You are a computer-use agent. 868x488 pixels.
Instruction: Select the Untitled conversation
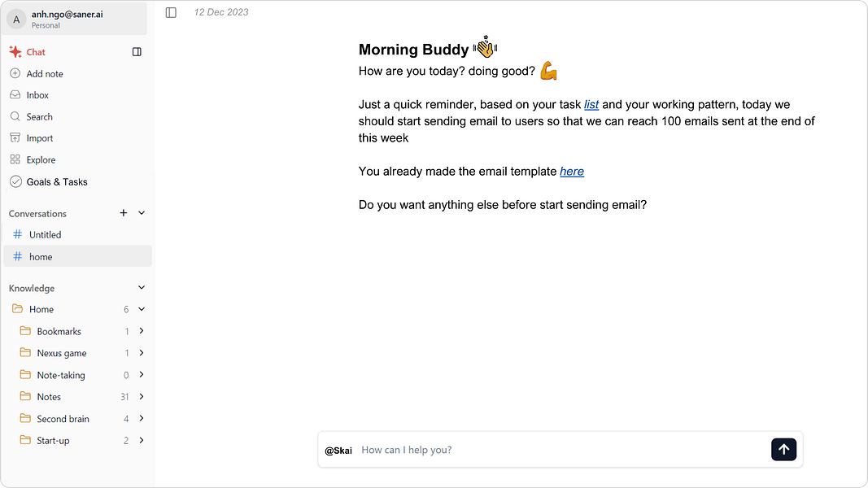(x=46, y=234)
